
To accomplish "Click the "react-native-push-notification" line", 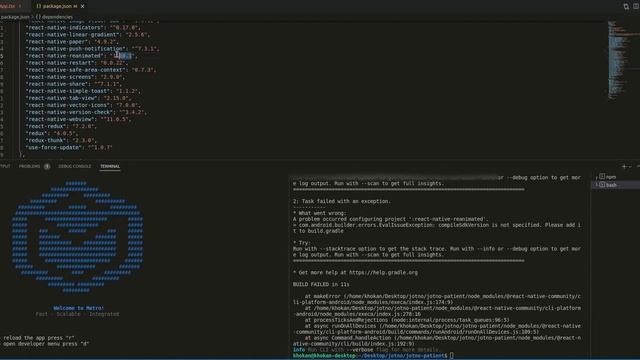I will click(x=92, y=49).
